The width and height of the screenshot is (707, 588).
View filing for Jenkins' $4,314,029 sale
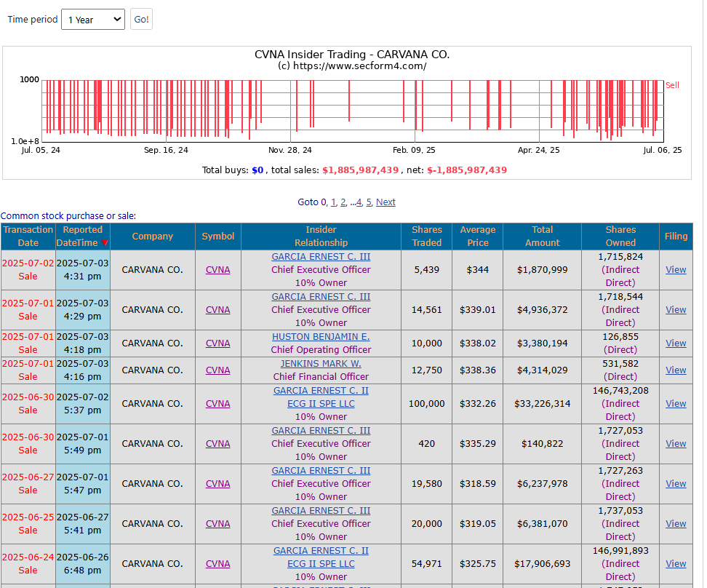pos(676,370)
